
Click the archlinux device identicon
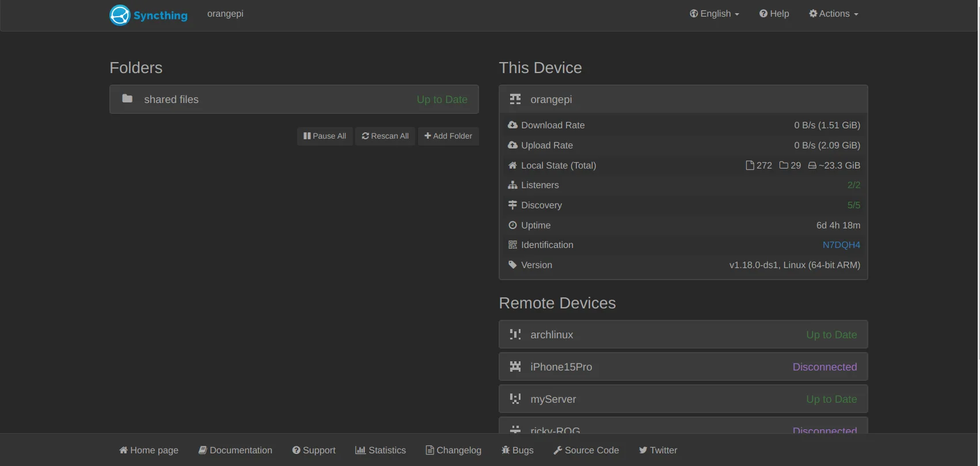pyautogui.click(x=515, y=334)
